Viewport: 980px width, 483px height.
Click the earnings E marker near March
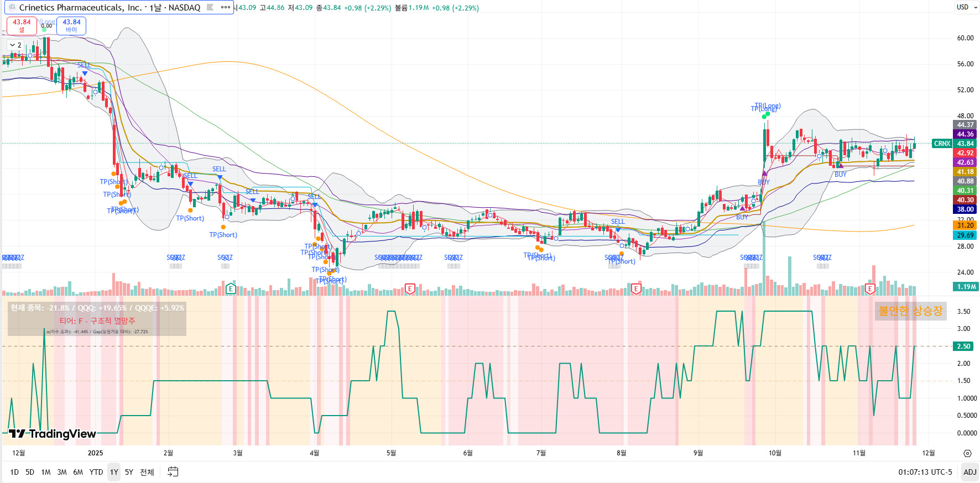pyautogui.click(x=231, y=288)
